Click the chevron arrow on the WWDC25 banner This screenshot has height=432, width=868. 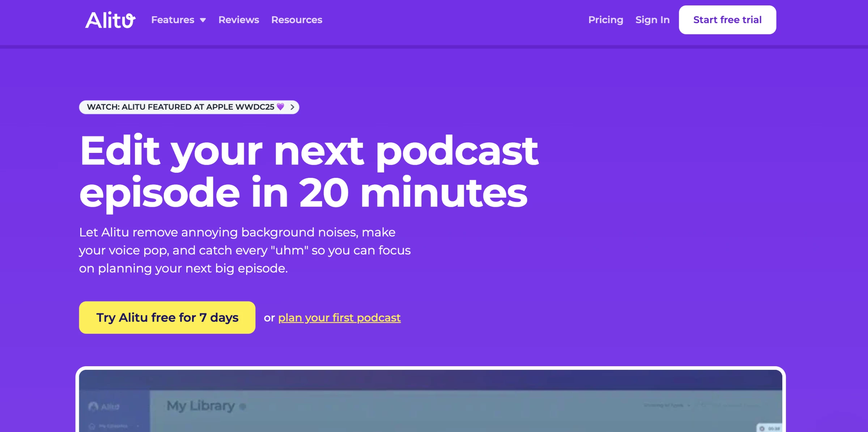click(292, 107)
